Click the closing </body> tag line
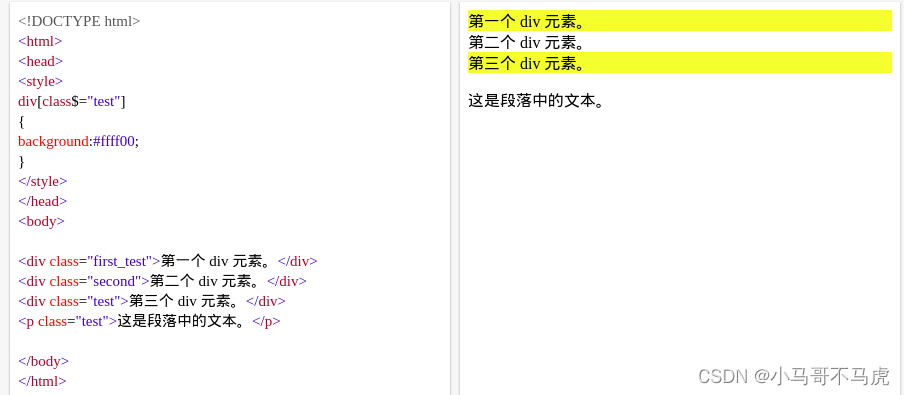904x395 pixels. [44, 362]
